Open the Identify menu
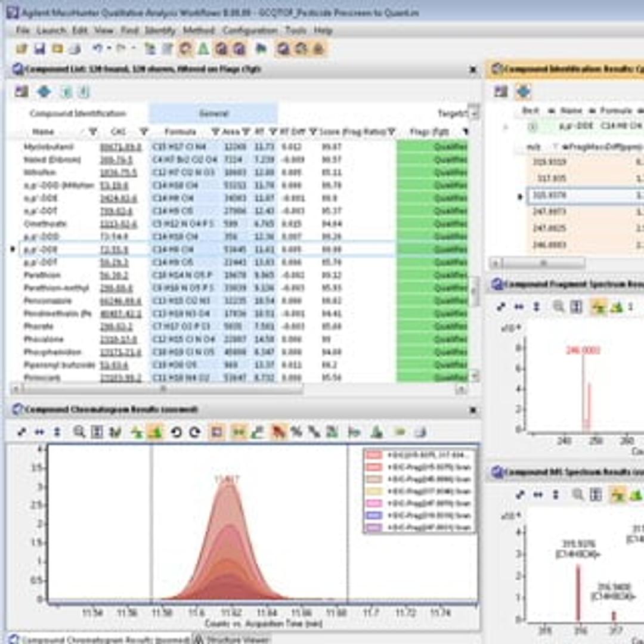The height and width of the screenshot is (644, 644). coord(160,30)
